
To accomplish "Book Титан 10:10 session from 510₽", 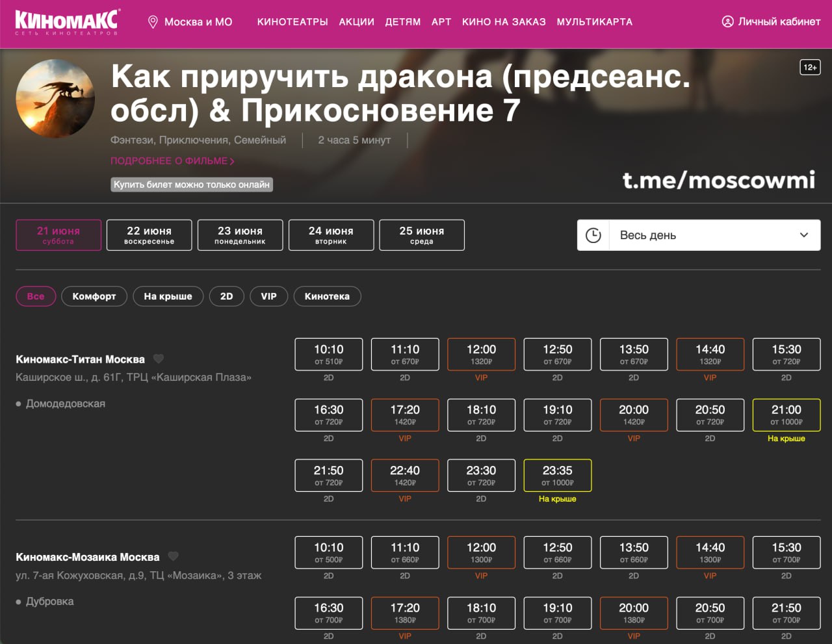I will (x=329, y=354).
